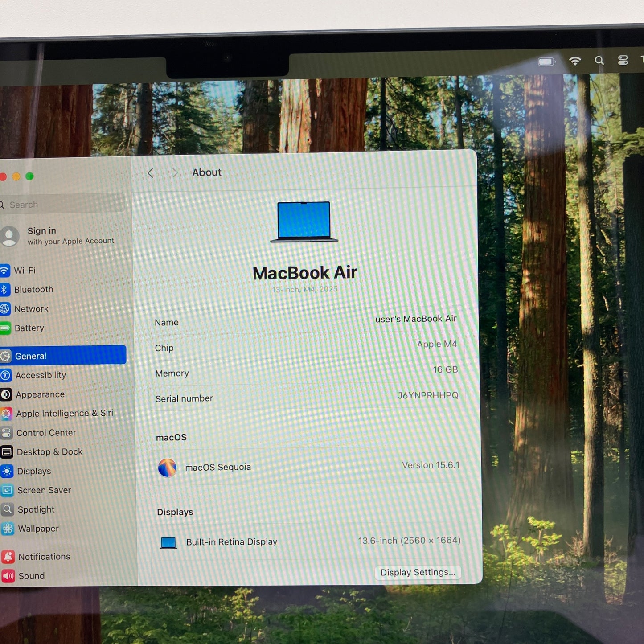Image resolution: width=644 pixels, height=644 pixels.
Task: Click the MacBook Air laptop image
Action: (304, 222)
